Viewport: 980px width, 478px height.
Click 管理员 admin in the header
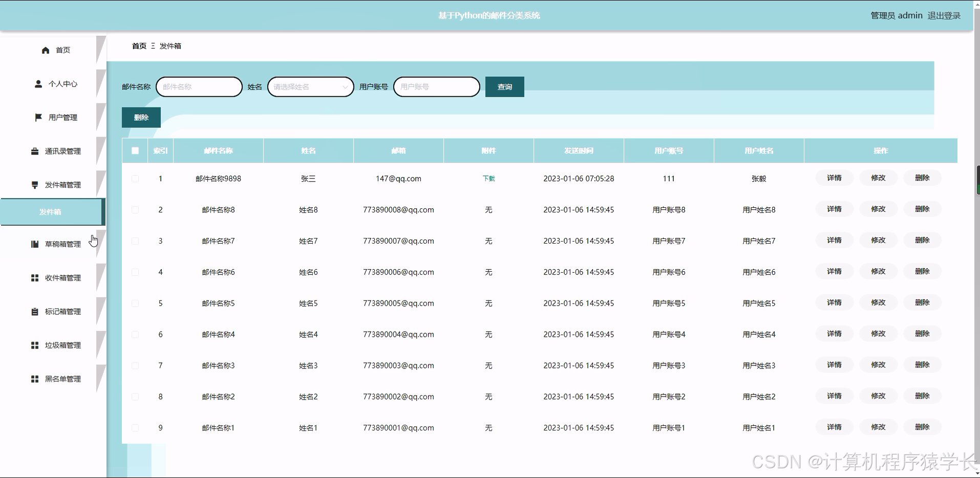tap(897, 16)
